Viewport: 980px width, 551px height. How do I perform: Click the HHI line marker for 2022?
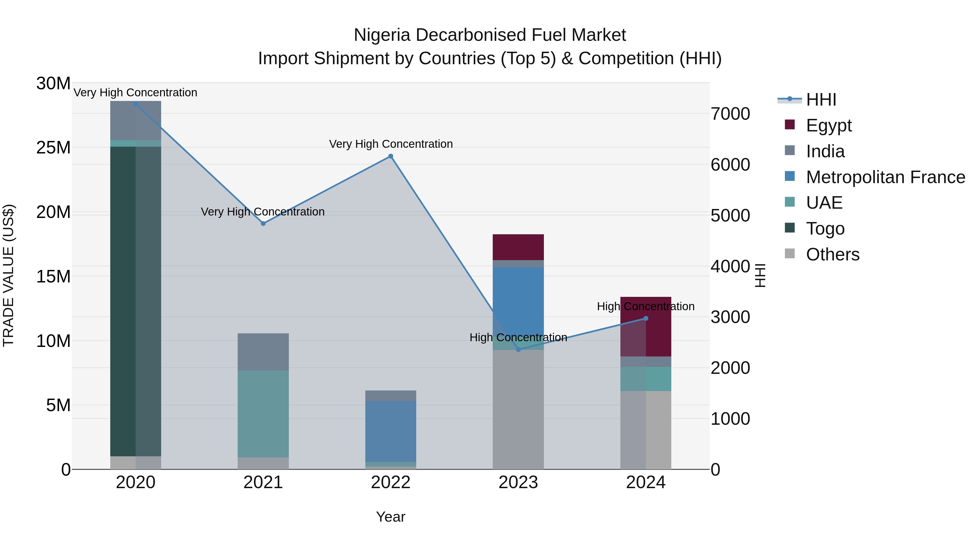point(391,156)
